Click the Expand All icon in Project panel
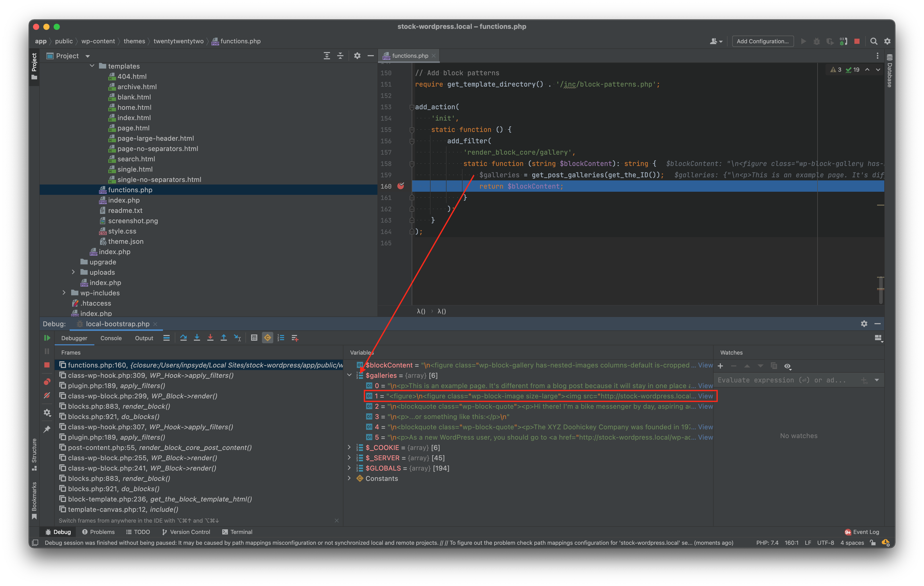The height and width of the screenshot is (586, 924). pos(327,56)
